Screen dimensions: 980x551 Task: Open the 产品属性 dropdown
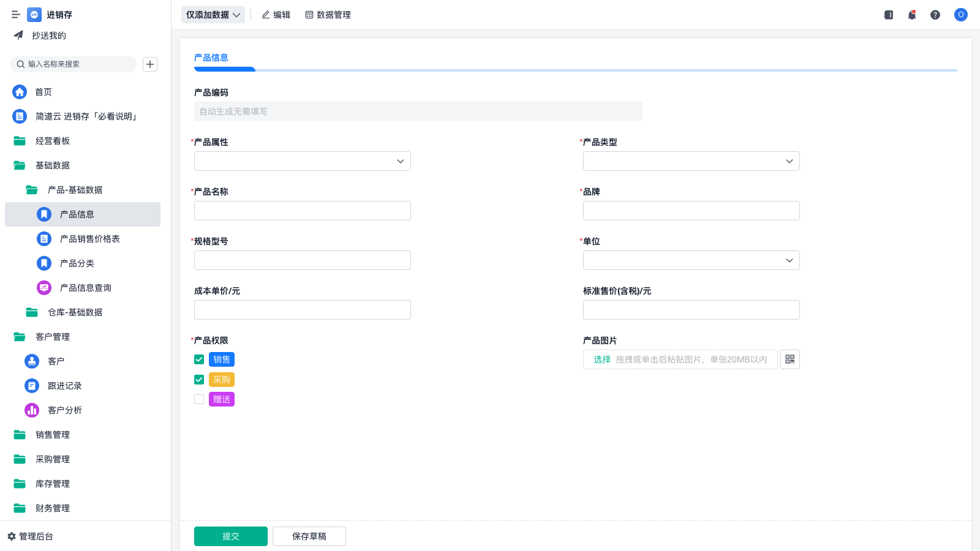point(302,161)
